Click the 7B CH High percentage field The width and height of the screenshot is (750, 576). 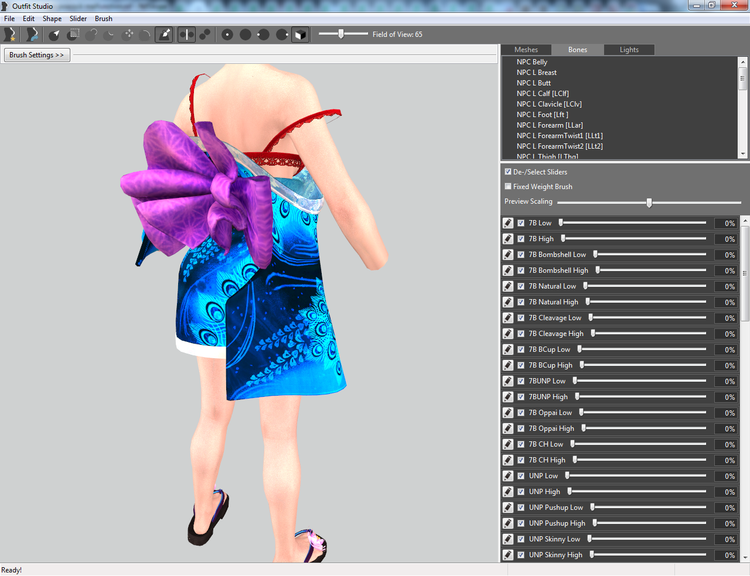[725, 460]
